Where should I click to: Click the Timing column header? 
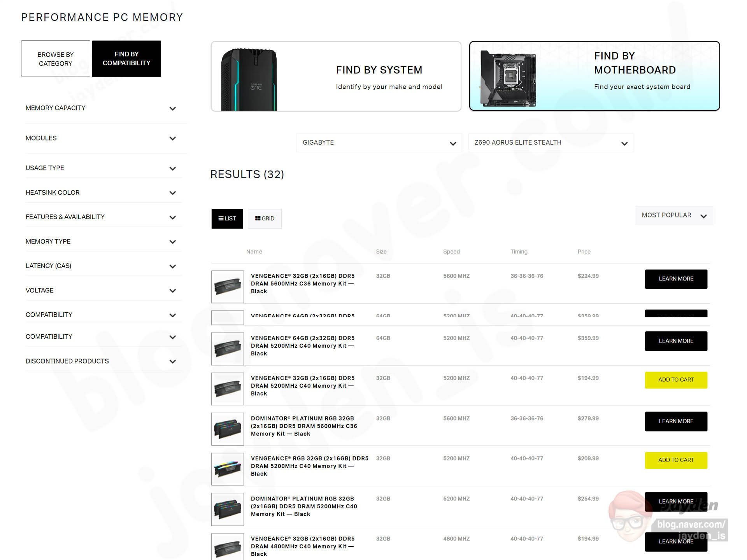[519, 252]
